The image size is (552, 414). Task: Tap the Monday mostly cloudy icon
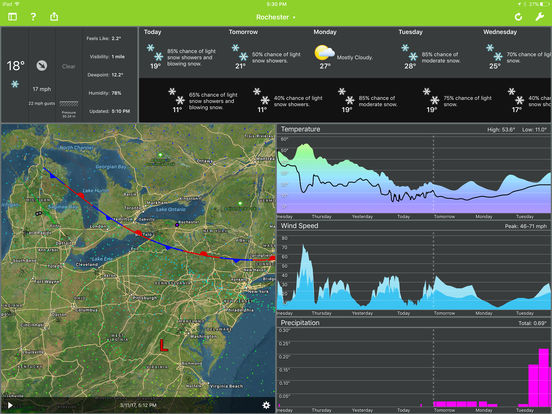[x=324, y=52]
